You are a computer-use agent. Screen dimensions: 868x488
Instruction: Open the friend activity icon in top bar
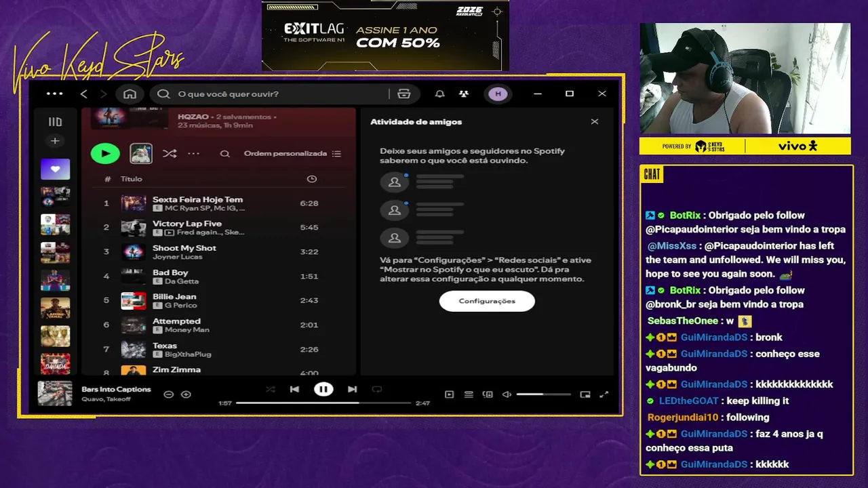[x=463, y=94]
